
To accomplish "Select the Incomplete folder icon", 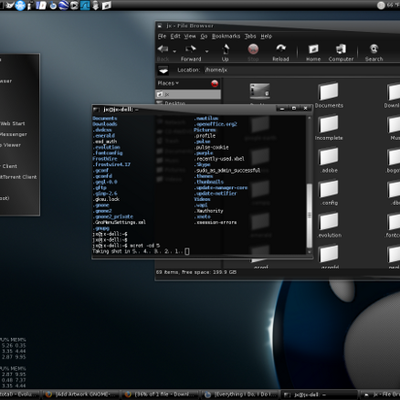I will [x=329, y=124].
